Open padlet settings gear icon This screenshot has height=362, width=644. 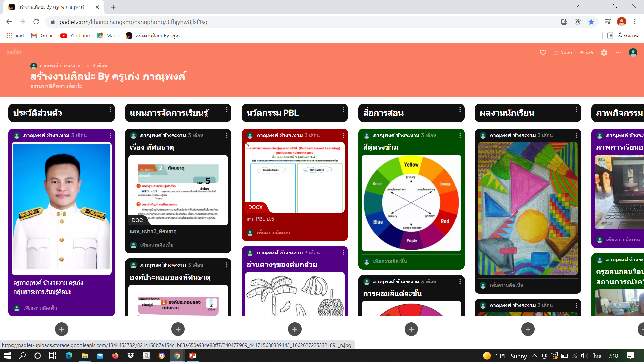tap(604, 53)
